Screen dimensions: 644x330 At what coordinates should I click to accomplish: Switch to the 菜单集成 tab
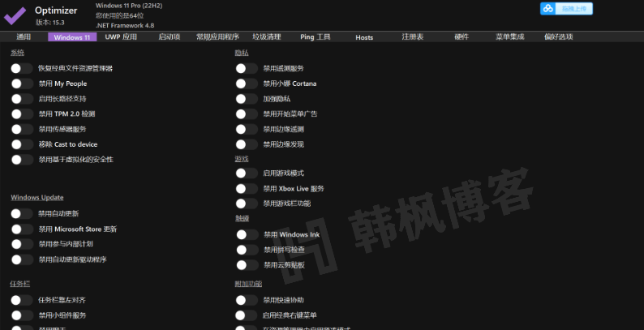point(509,37)
